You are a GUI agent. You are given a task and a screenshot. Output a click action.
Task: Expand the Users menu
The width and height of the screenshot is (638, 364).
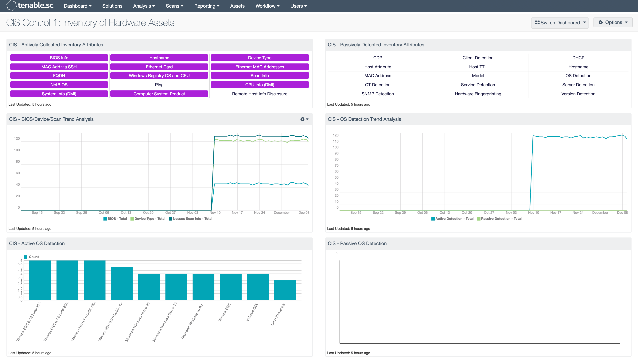coord(299,6)
